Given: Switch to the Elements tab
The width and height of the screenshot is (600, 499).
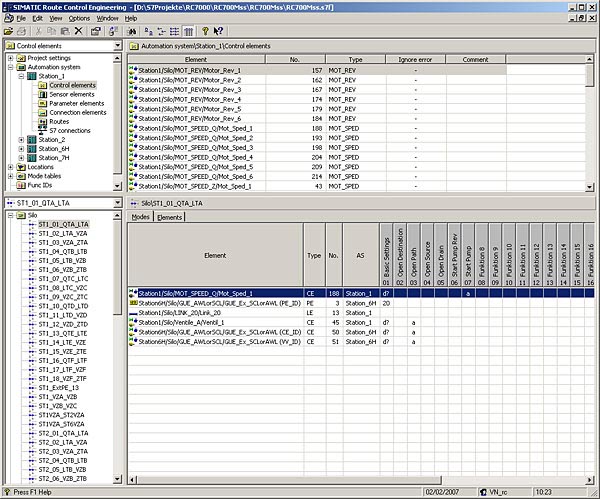Looking at the screenshot, I should pos(169,216).
